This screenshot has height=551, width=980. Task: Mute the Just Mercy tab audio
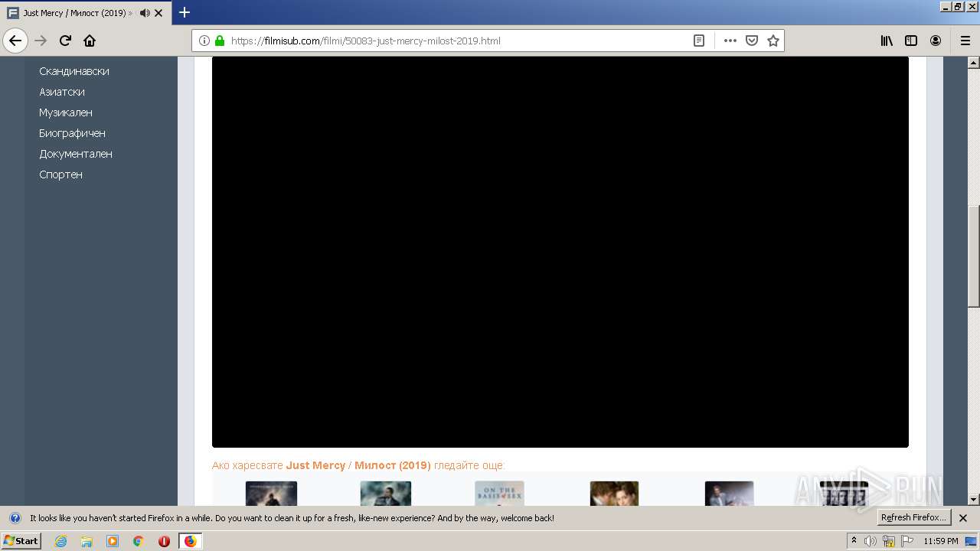tap(145, 13)
